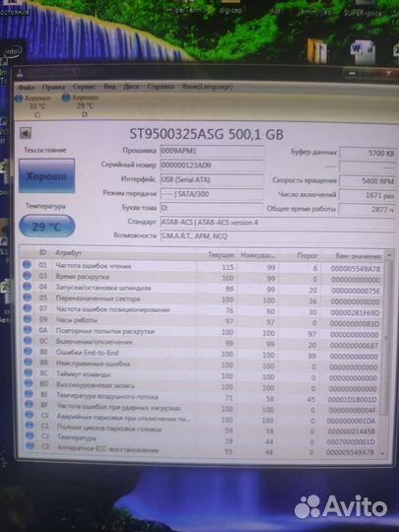Image resolution: width=399 pixels, height=532 pixels.
Task: Open the Диск menu
Action: click(131, 87)
